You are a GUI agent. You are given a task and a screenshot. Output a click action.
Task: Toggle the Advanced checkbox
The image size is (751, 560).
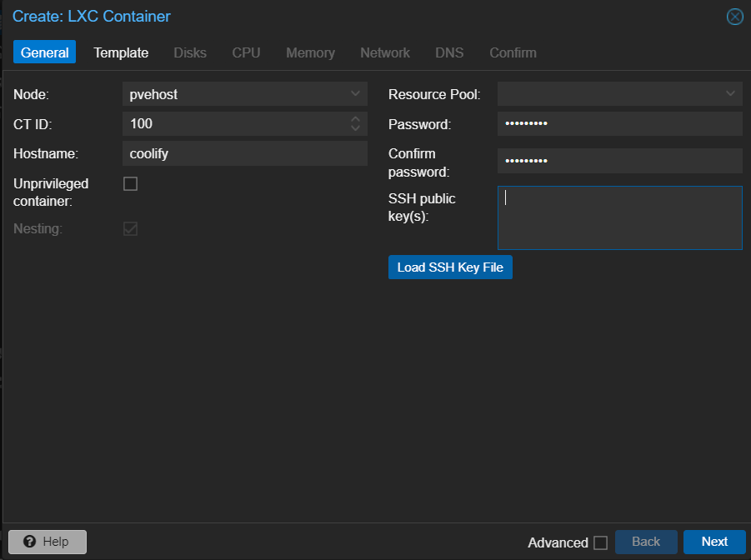(602, 542)
